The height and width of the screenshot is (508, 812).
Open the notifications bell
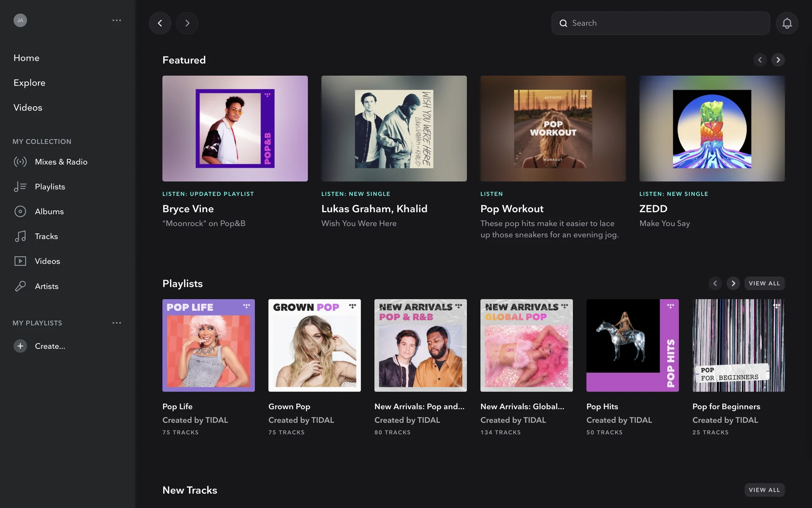(x=787, y=23)
